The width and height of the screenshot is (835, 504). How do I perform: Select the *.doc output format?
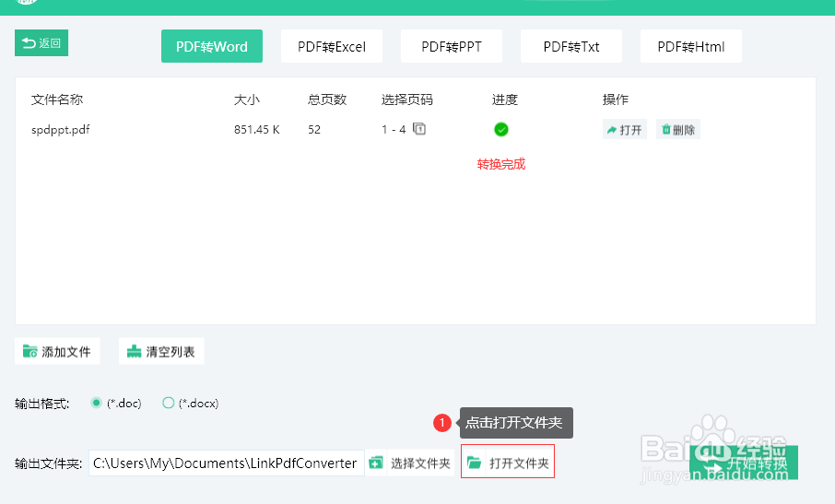coord(96,403)
